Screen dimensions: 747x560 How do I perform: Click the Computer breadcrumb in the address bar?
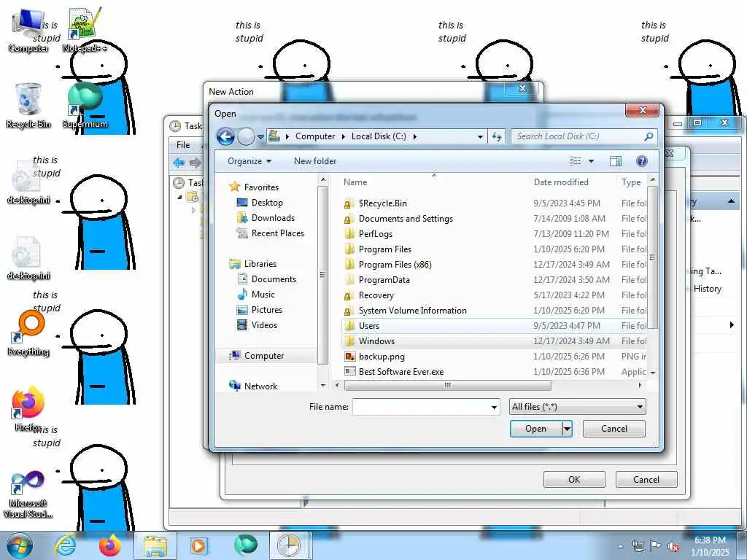tap(315, 136)
